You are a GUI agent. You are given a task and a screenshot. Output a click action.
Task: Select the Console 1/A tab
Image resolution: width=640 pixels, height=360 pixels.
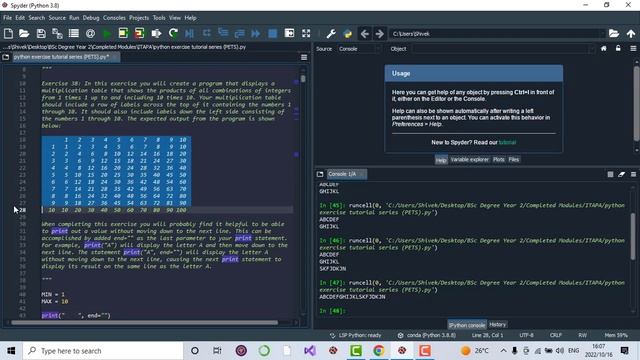click(x=347, y=174)
